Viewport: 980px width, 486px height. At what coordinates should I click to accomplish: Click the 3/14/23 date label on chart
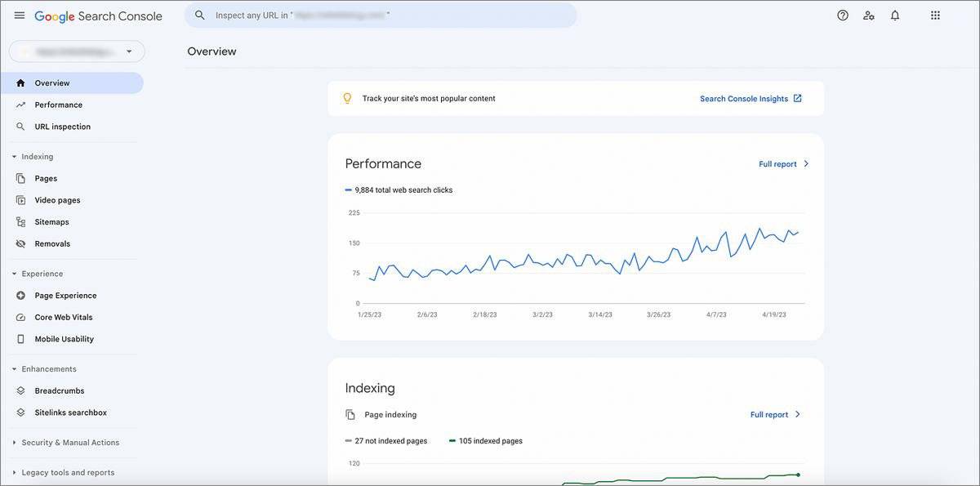point(600,314)
